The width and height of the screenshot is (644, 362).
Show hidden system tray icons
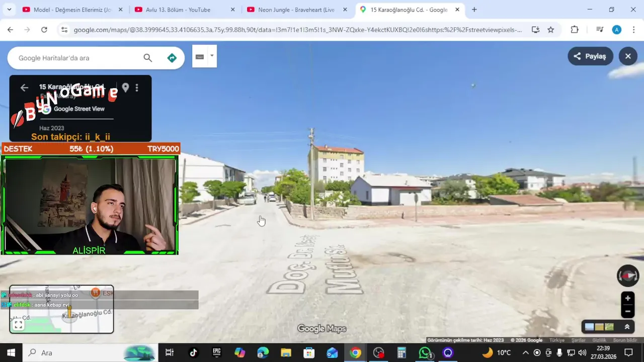pyautogui.click(x=525, y=352)
